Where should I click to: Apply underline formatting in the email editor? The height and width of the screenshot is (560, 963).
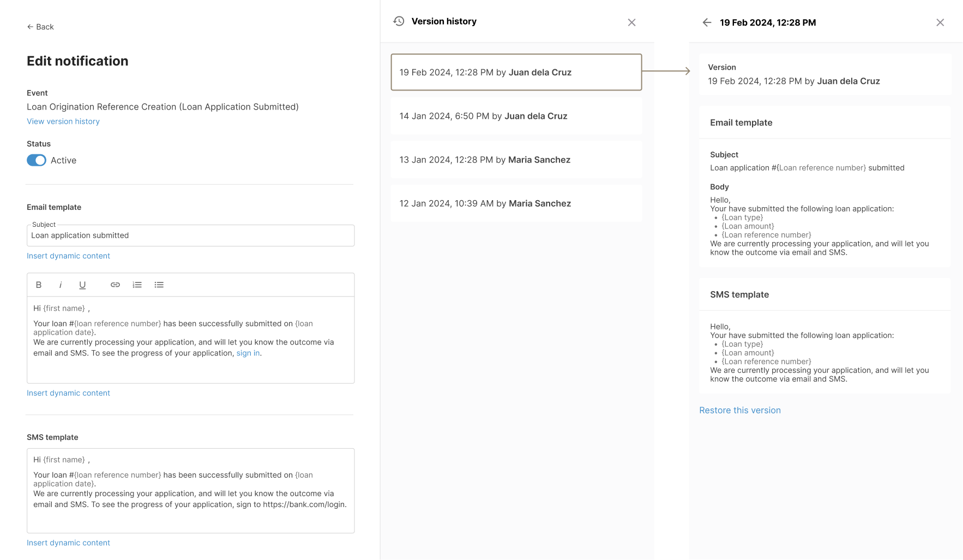tap(82, 284)
